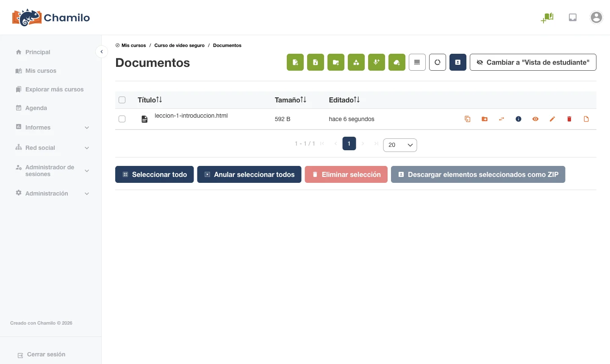Expand the Informes sidebar menu

[x=53, y=127]
